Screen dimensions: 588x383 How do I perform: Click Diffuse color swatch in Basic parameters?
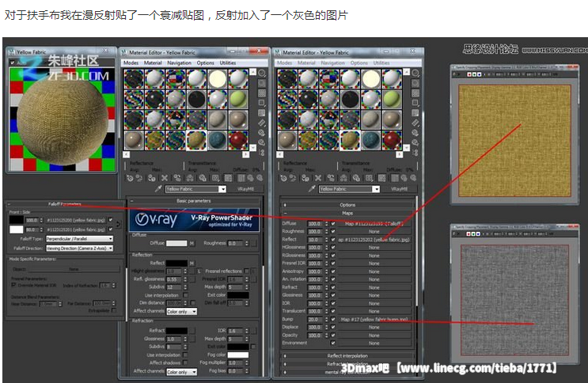pos(176,244)
